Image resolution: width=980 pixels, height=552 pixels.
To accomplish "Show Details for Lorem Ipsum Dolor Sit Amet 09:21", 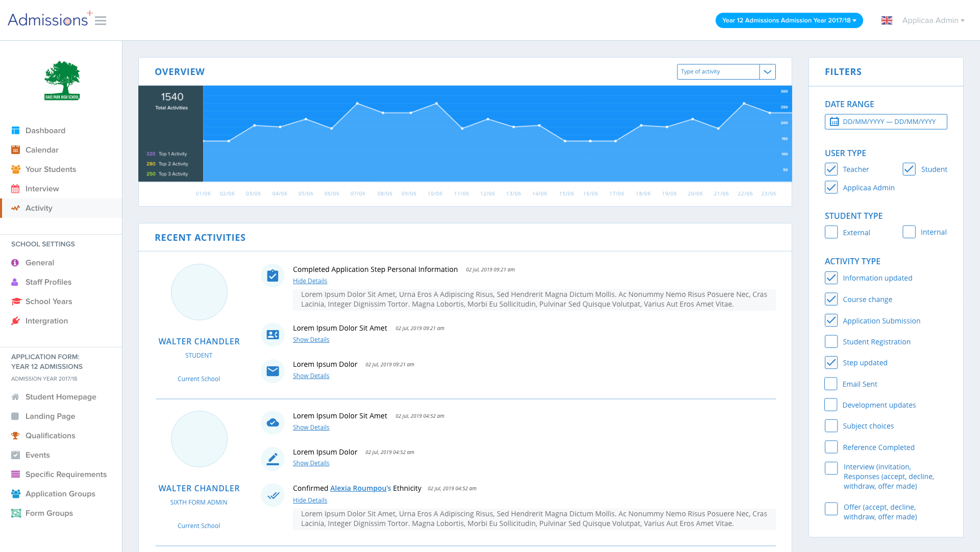I will point(311,340).
